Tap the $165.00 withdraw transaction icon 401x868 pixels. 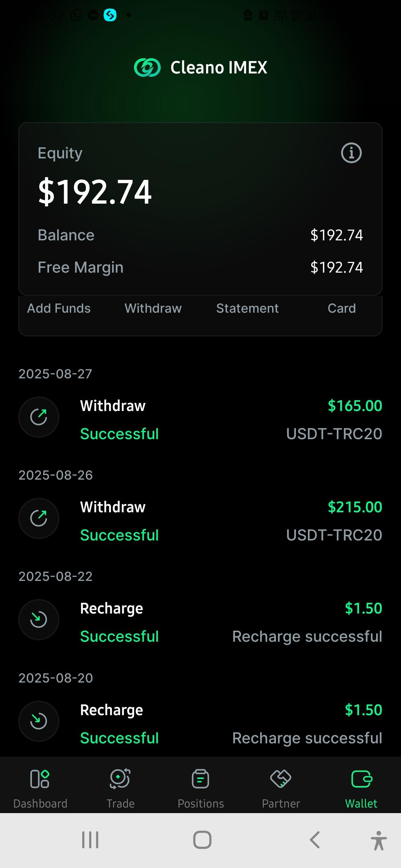pyautogui.click(x=39, y=417)
